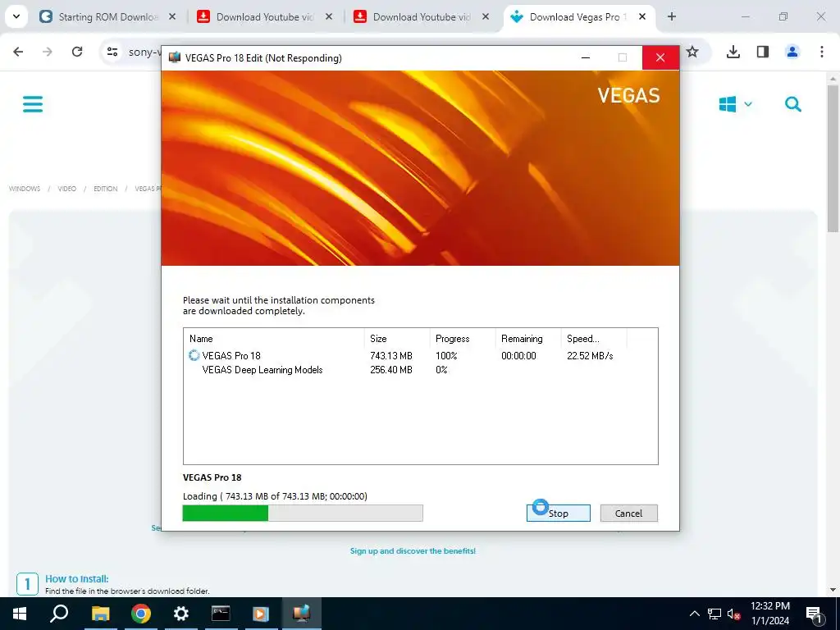Click the muted volume tray icon
The height and width of the screenshot is (630, 840).
click(734, 614)
